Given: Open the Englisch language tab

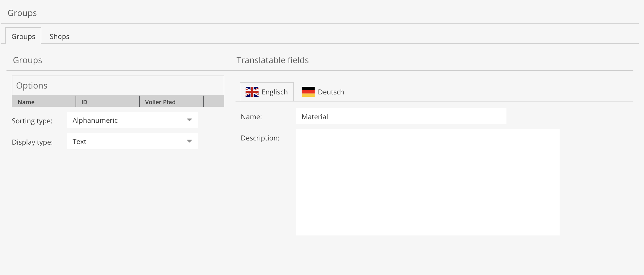Looking at the screenshot, I should coord(274,92).
